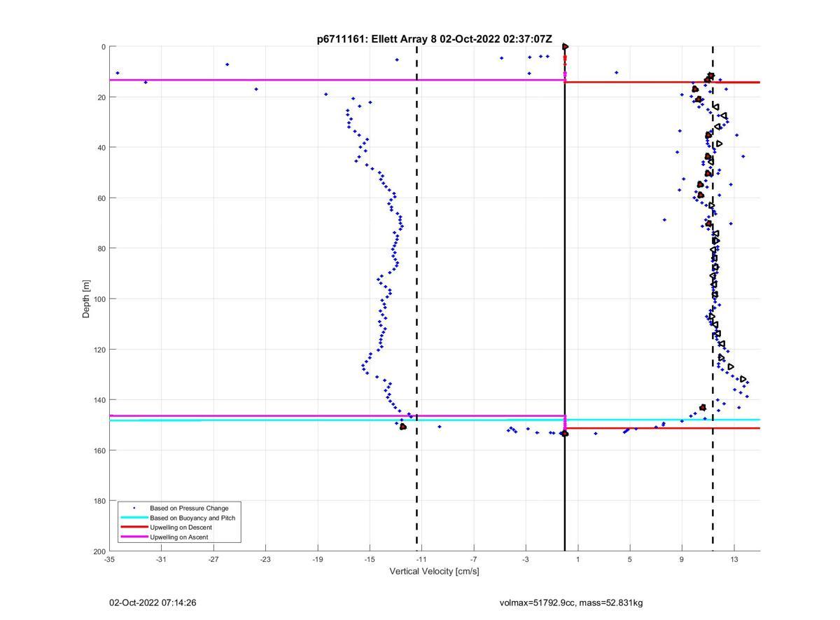Click x-axis tick label '-11'
Image resolution: width=840 pixels, height=620 pixels.
tap(422, 559)
